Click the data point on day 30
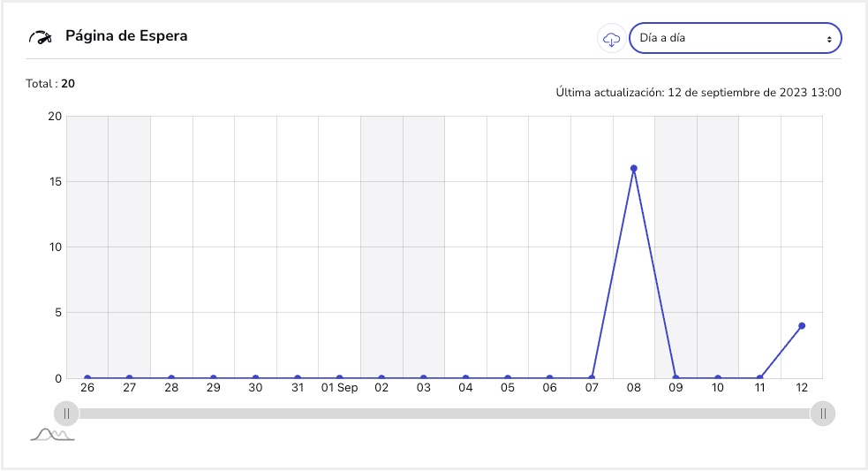 coord(255,378)
